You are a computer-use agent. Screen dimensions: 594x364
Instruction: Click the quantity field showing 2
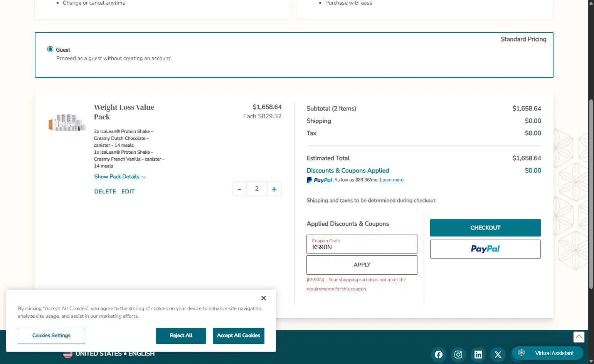[x=257, y=189]
